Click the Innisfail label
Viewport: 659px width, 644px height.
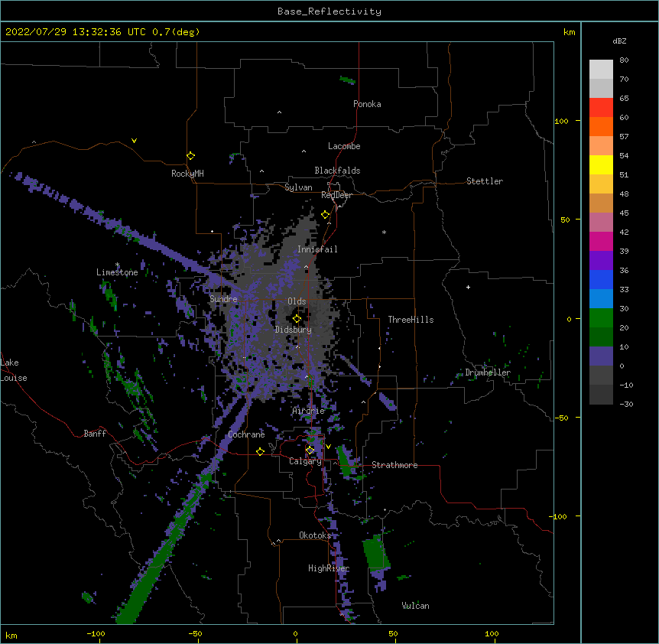tap(318, 249)
